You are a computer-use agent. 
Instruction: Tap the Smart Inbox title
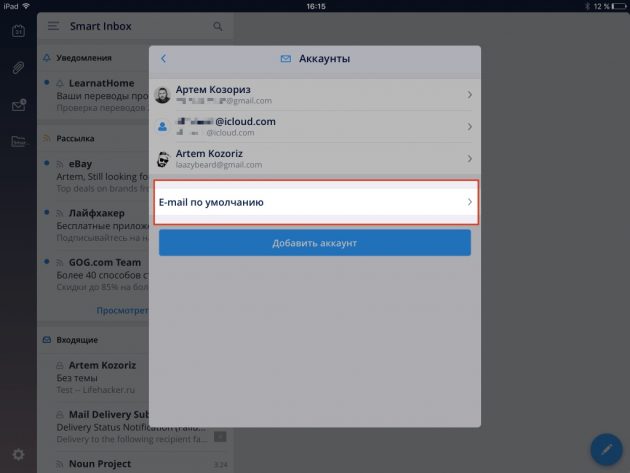pyautogui.click(x=100, y=27)
